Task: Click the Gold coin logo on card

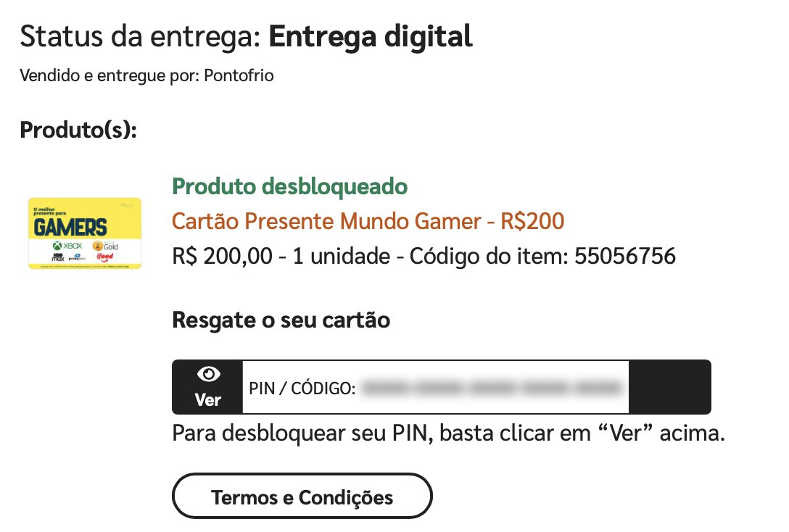Action: tap(106, 246)
